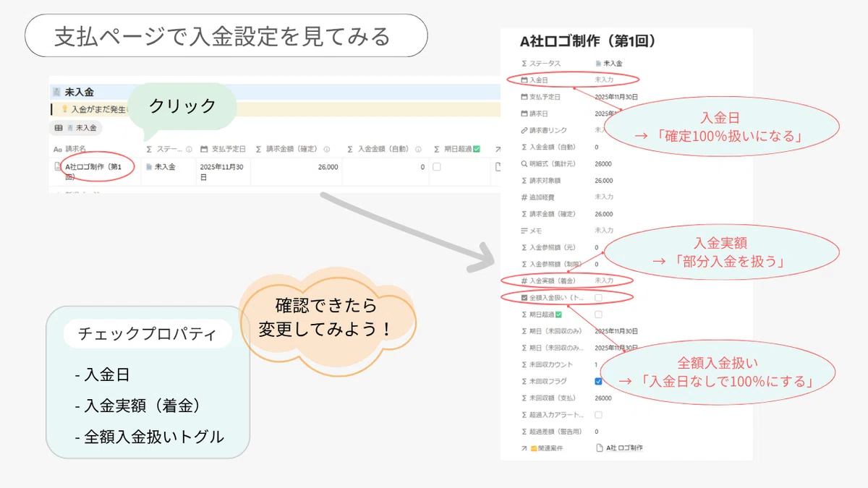Click the sigma icon of 請求対象額 property
The height and width of the screenshot is (488, 868).
pos(524,181)
